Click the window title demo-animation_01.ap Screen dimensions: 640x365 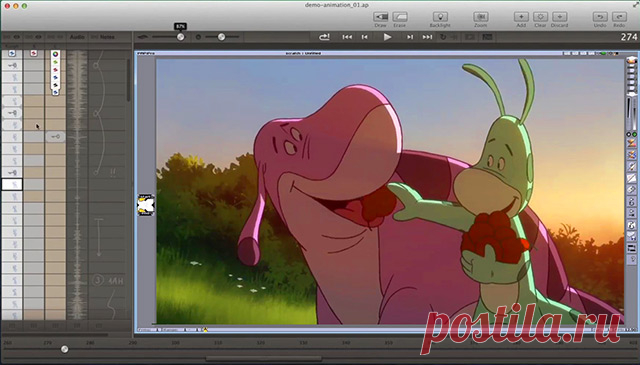pos(336,5)
